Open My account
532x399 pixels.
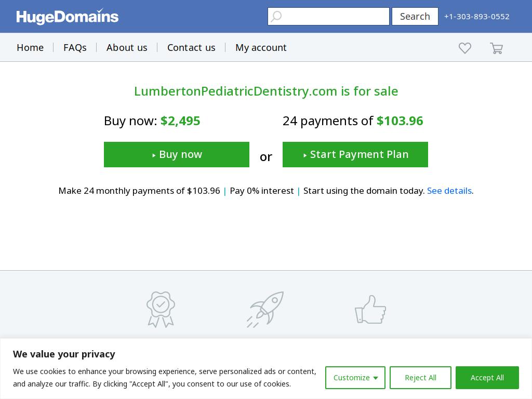pos(261,47)
